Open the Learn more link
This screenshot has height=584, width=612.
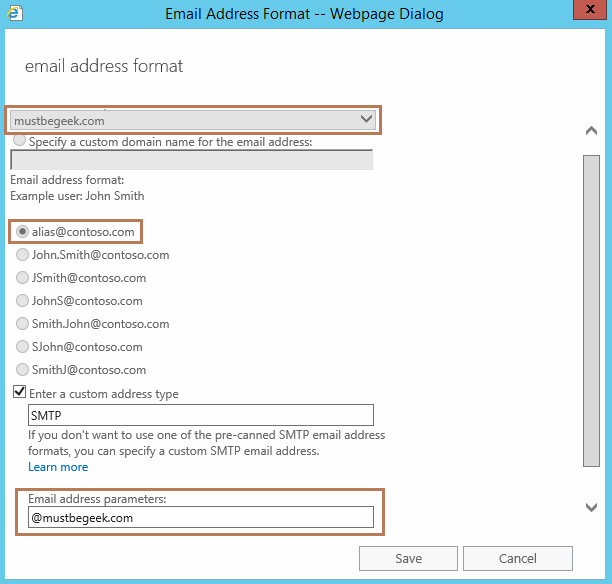click(58, 467)
